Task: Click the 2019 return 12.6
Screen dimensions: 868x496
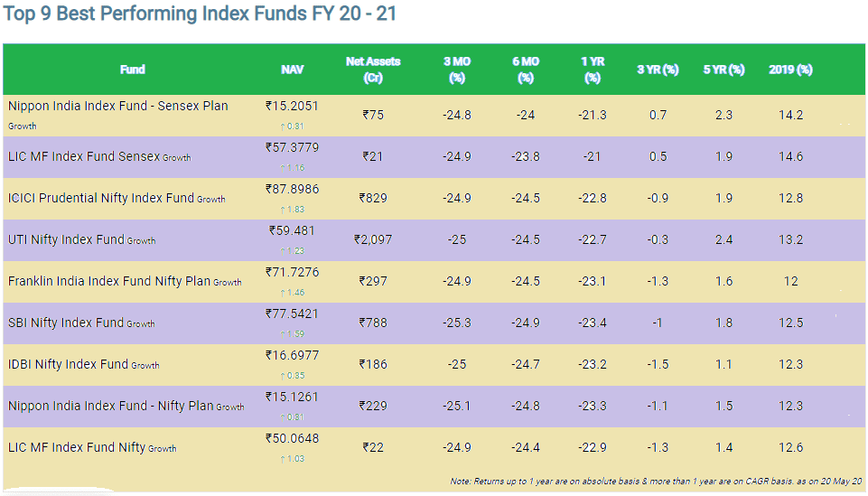Action: tap(791, 447)
